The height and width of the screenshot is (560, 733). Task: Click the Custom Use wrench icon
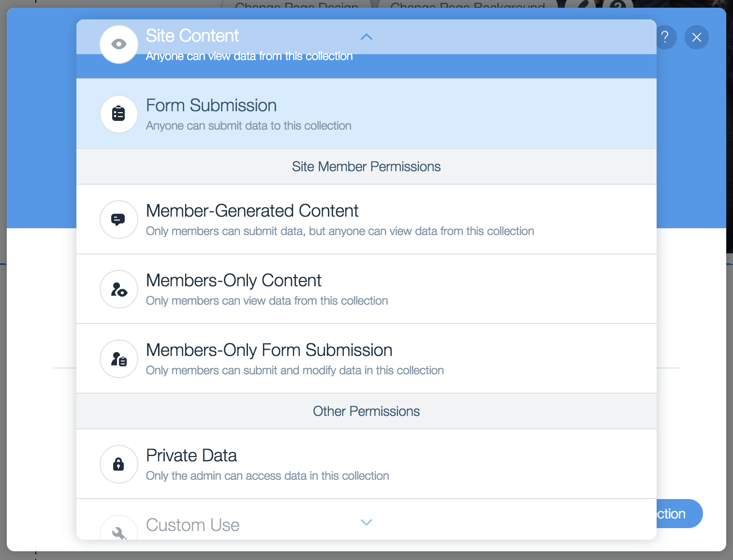[119, 531]
